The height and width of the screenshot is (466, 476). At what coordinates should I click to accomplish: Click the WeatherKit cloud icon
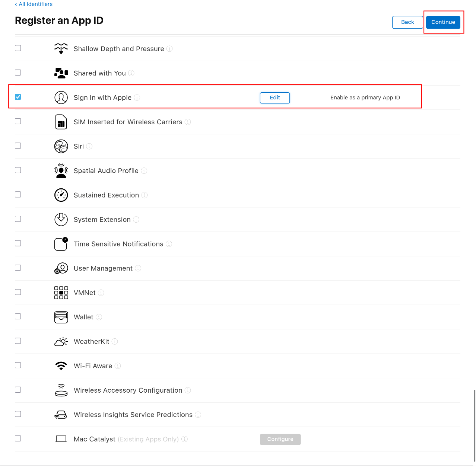pyautogui.click(x=61, y=341)
